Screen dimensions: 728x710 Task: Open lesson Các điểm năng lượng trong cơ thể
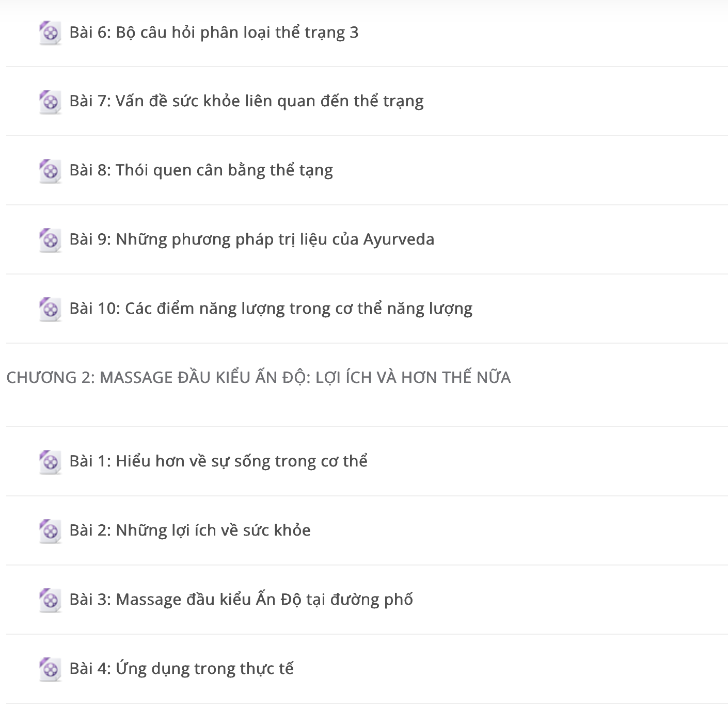(271, 309)
